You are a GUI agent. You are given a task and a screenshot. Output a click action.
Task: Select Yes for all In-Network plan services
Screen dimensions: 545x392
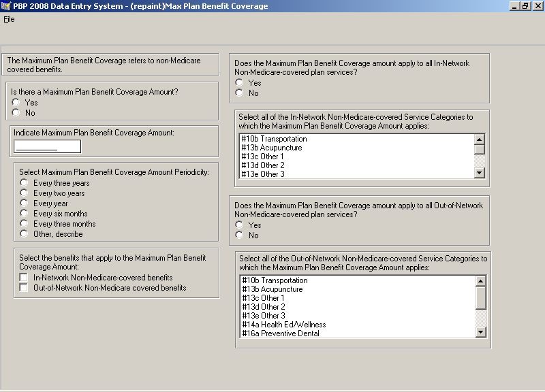(x=239, y=82)
